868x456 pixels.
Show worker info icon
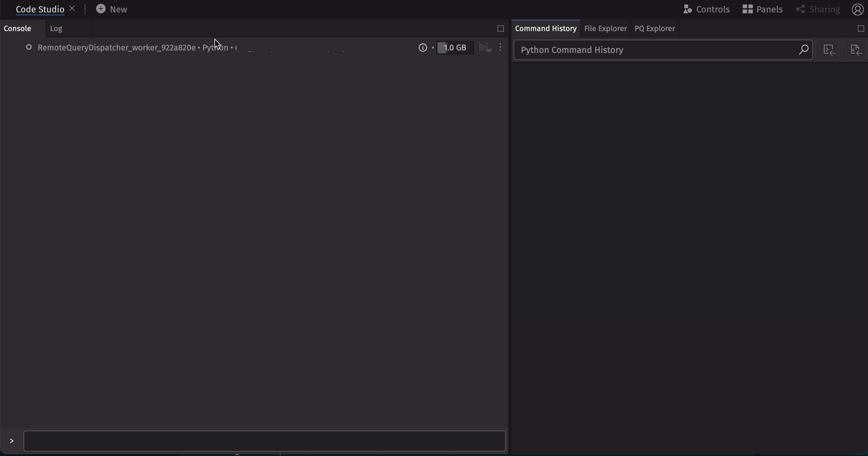pos(423,48)
